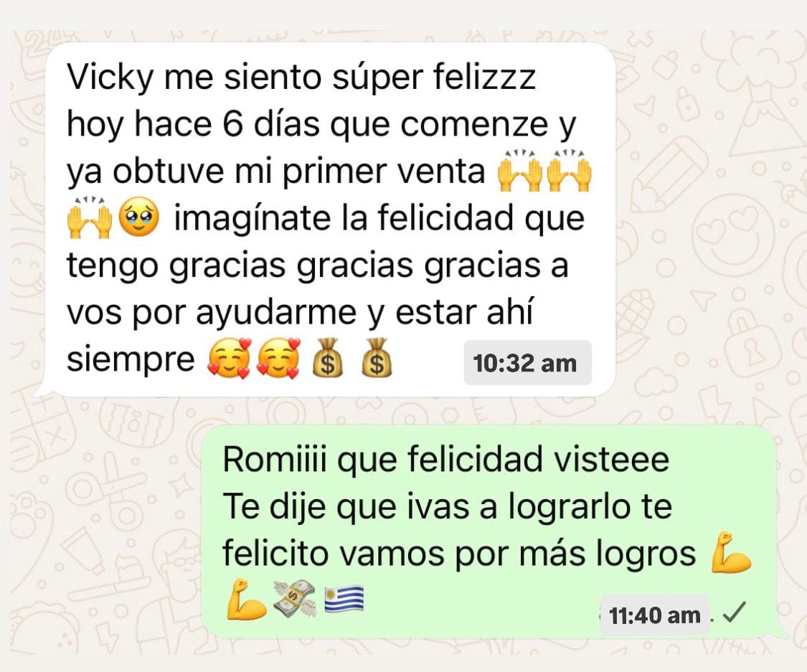Click the flexed bicep emoji after 'logros'
807x672 pixels.
click(731, 553)
